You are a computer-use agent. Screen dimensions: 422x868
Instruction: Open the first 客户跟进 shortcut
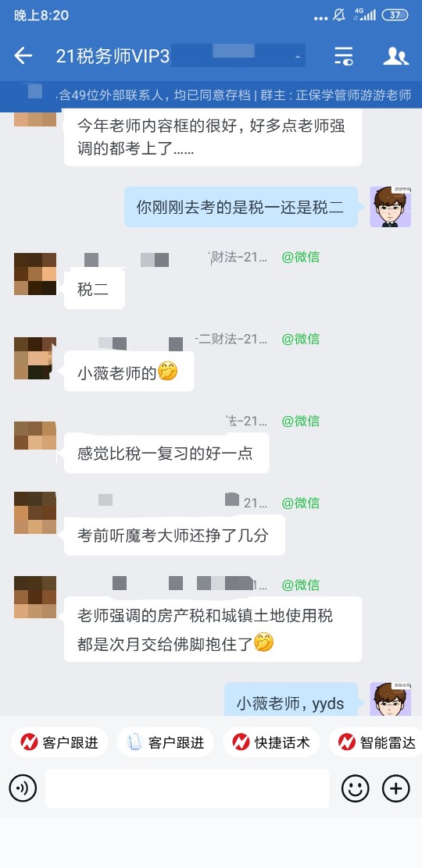[59, 742]
